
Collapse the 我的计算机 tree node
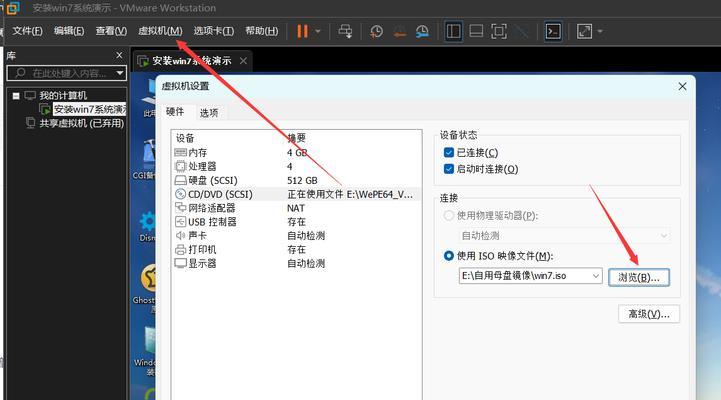tap(16, 96)
